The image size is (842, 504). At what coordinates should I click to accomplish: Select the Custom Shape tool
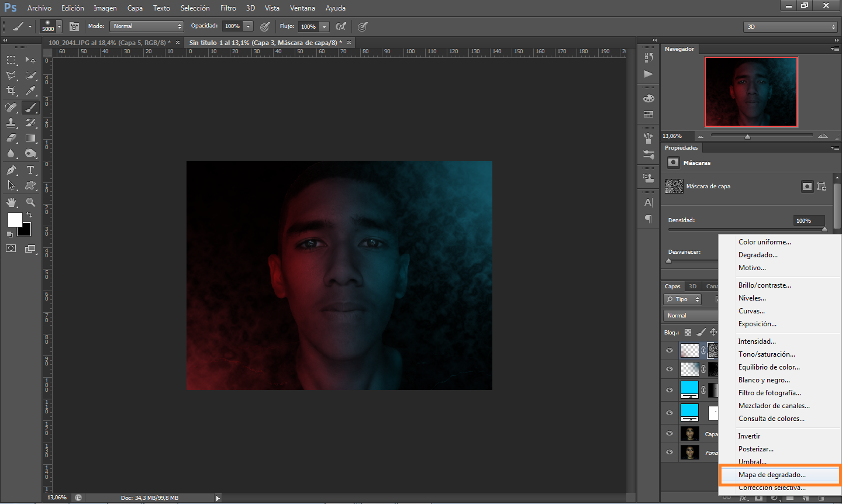click(30, 185)
